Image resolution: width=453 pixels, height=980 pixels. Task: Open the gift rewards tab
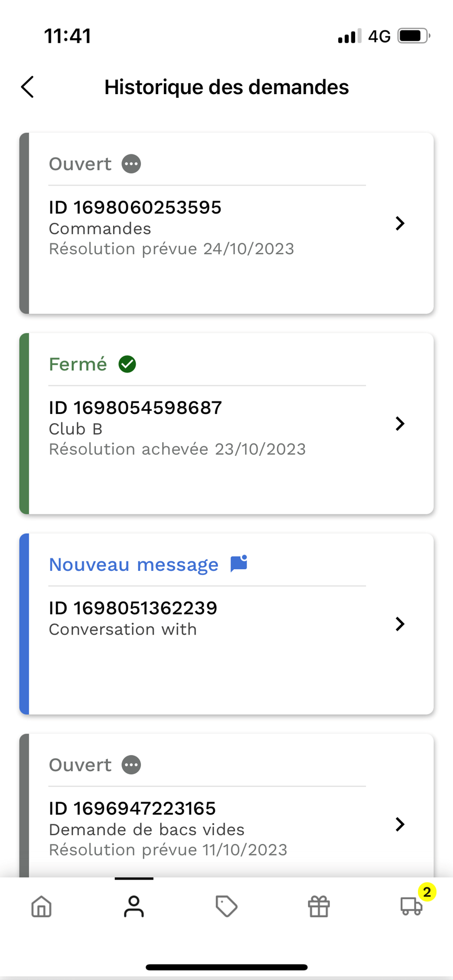click(x=319, y=906)
